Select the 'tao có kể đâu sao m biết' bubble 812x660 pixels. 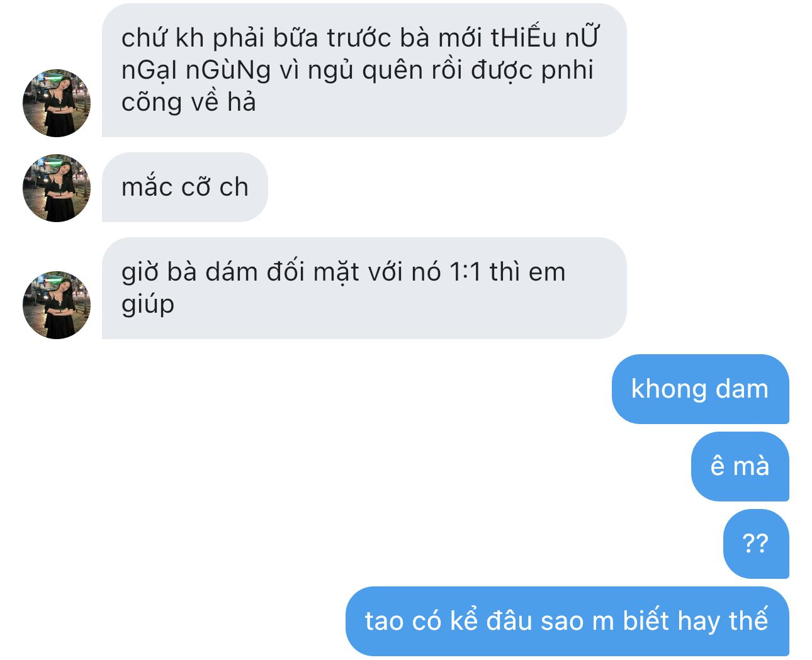567,621
